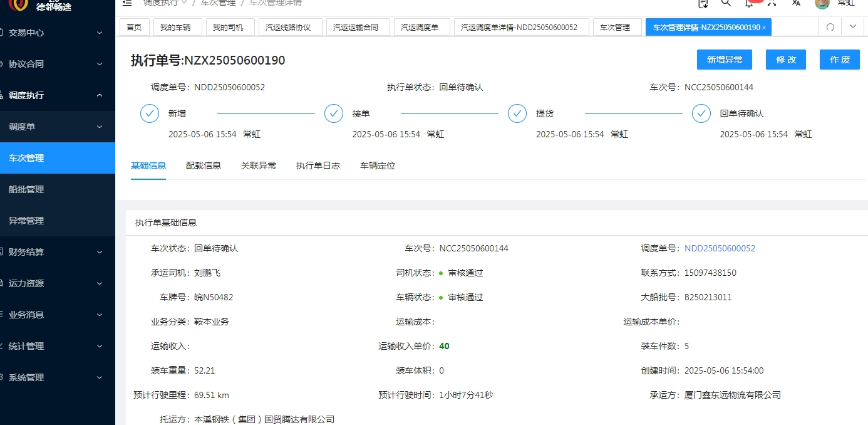The width and height of the screenshot is (868, 425).
Task: Expand the 协议合同 sidebar menu
Action: tap(58, 64)
